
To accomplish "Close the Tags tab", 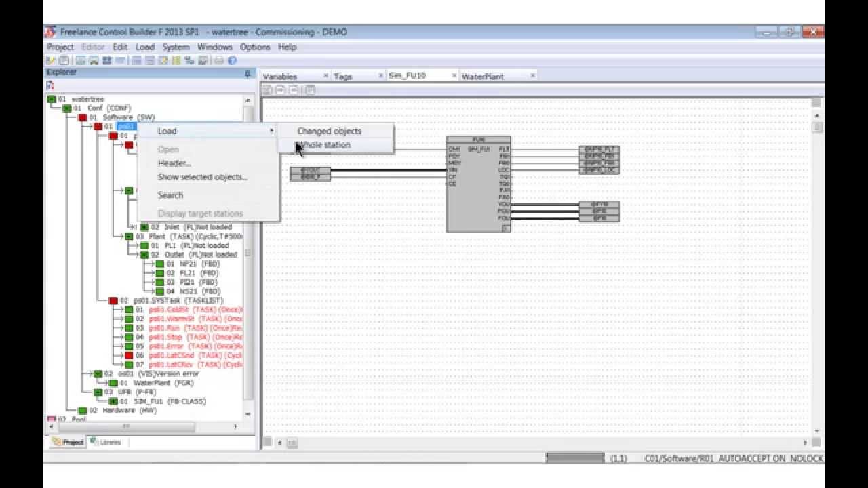I will pos(380,76).
